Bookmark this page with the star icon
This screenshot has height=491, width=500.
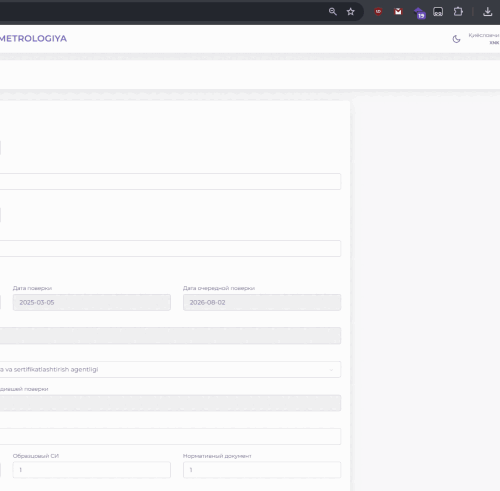[x=350, y=12]
